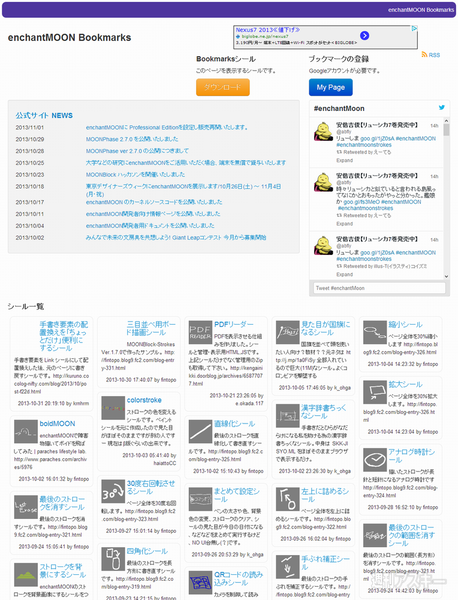Open the QRコードの読み込みシール thumbnail icon
This screenshot has width=458, height=600.
click(200, 582)
